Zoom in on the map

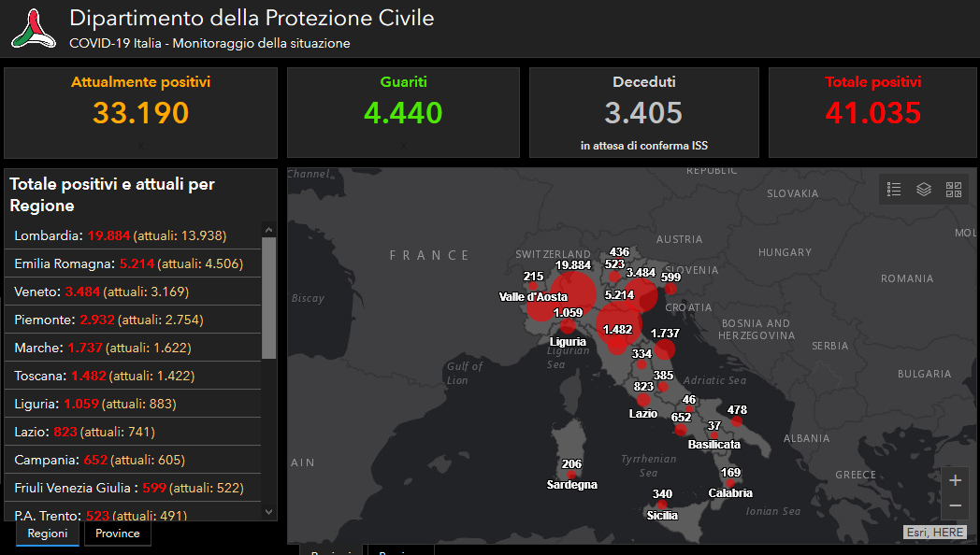pyautogui.click(x=955, y=480)
